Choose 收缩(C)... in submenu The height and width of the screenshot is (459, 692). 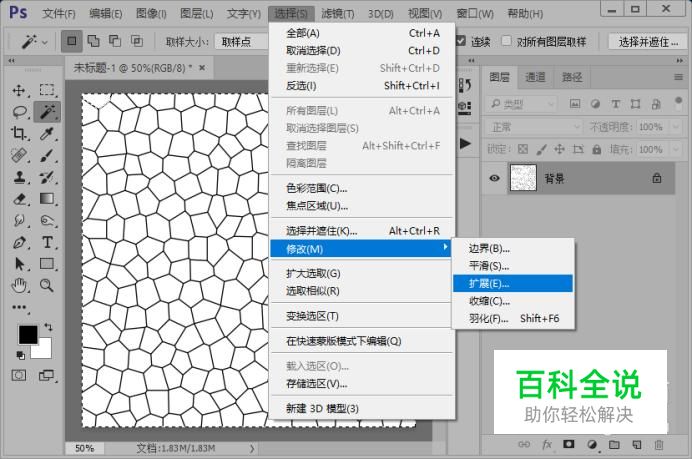[513, 301]
